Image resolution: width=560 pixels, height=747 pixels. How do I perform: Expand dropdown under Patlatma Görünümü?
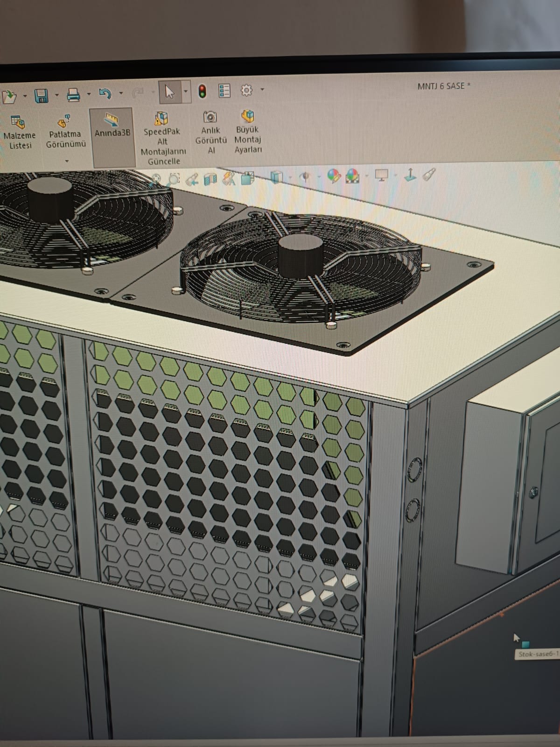coord(66,161)
